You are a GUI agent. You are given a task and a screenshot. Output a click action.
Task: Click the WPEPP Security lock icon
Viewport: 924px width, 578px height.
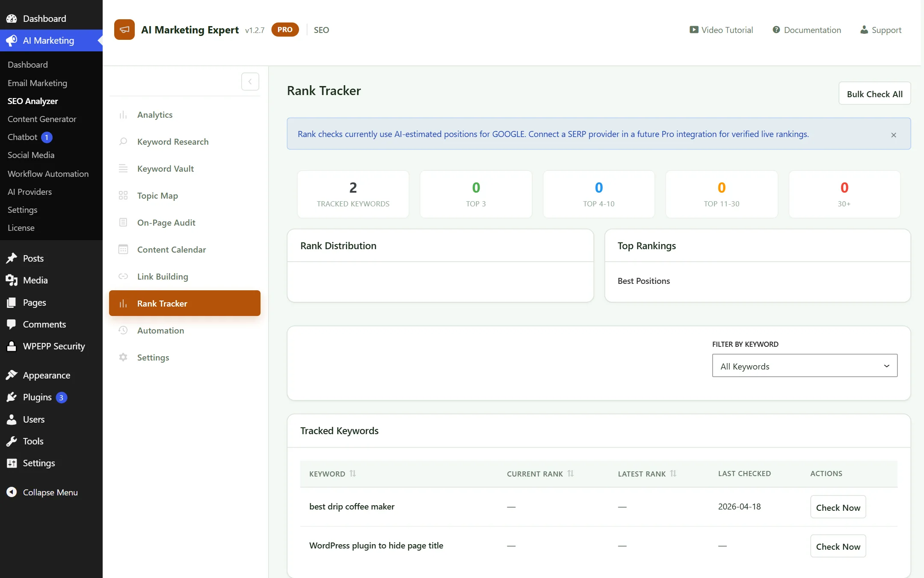tap(12, 346)
